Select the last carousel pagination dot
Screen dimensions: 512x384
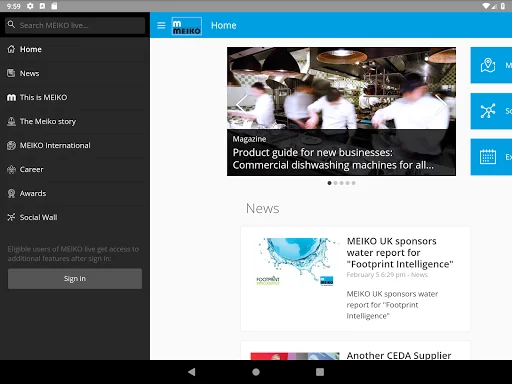[x=354, y=183]
